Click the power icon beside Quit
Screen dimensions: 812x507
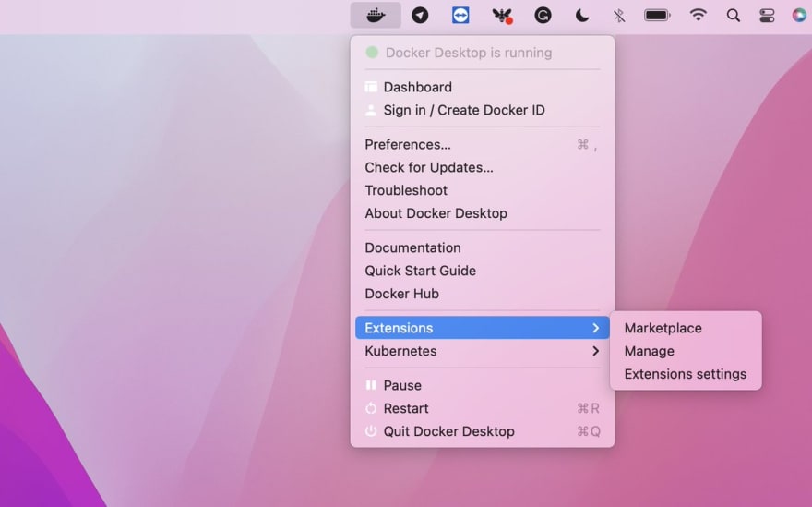point(371,430)
